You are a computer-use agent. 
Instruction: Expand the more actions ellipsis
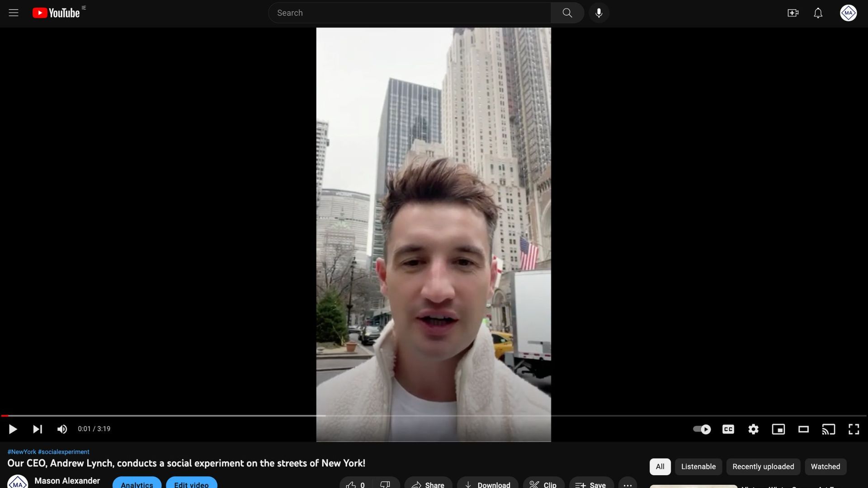click(x=627, y=484)
